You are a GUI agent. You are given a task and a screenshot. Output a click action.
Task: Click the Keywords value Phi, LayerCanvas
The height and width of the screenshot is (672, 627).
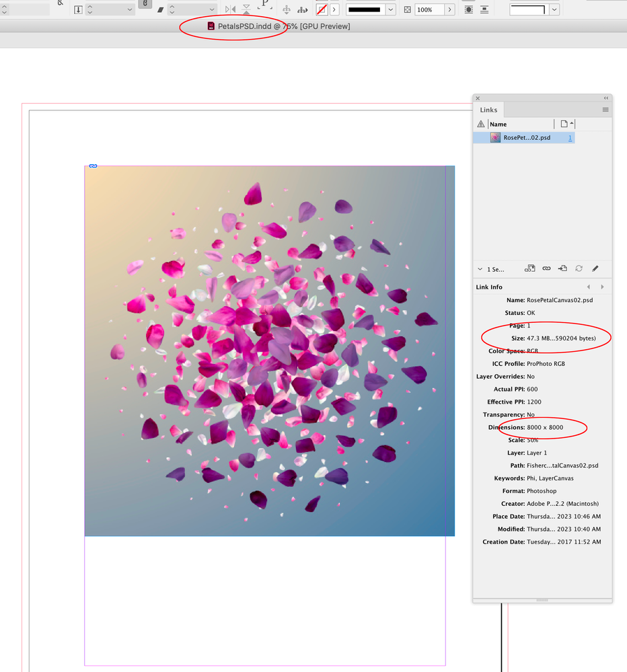(550, 478)
